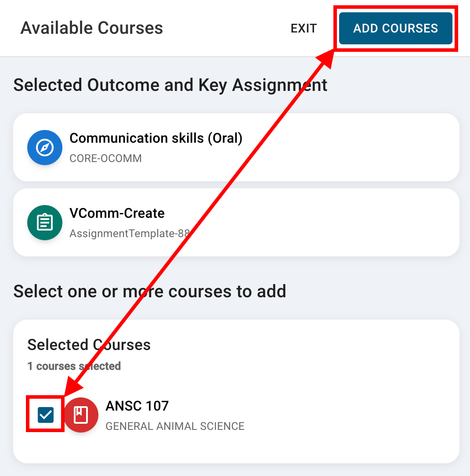Click the blue compass outcome icon

pos(44,148)
